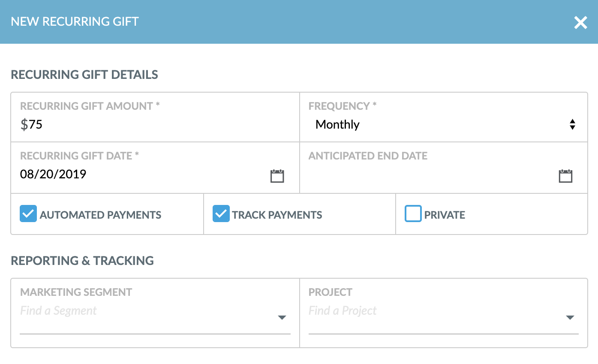Click the Private label text
The height and width of the screenshot is (364, 598).
tap(445, 215)
